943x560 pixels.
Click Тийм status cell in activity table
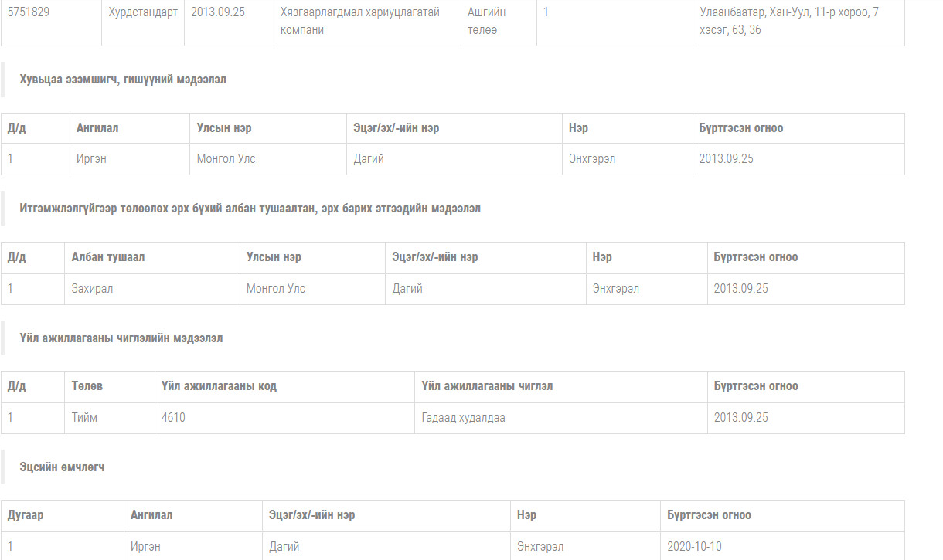(x=84, y=418)
